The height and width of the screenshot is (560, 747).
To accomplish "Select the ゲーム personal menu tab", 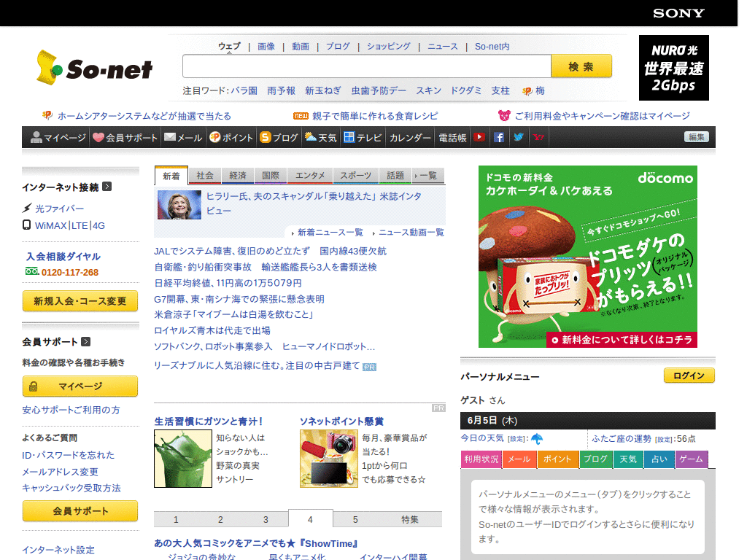I will (x=692, y=459).
